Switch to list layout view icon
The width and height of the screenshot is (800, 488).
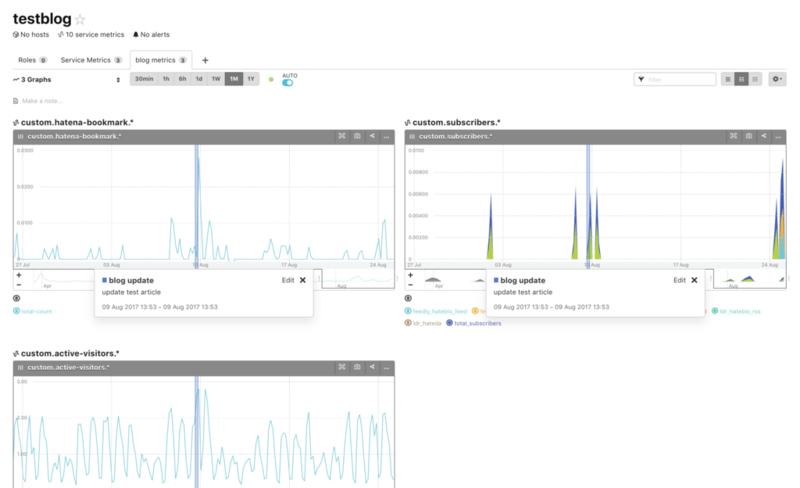coord(728,79)
